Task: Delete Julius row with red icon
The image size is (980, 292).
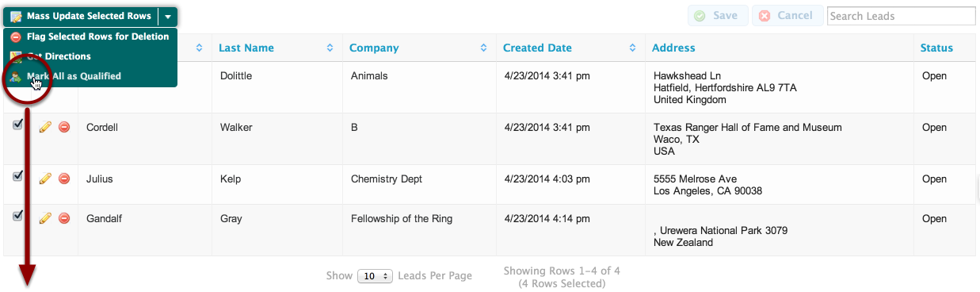Action: pos(64,179)
